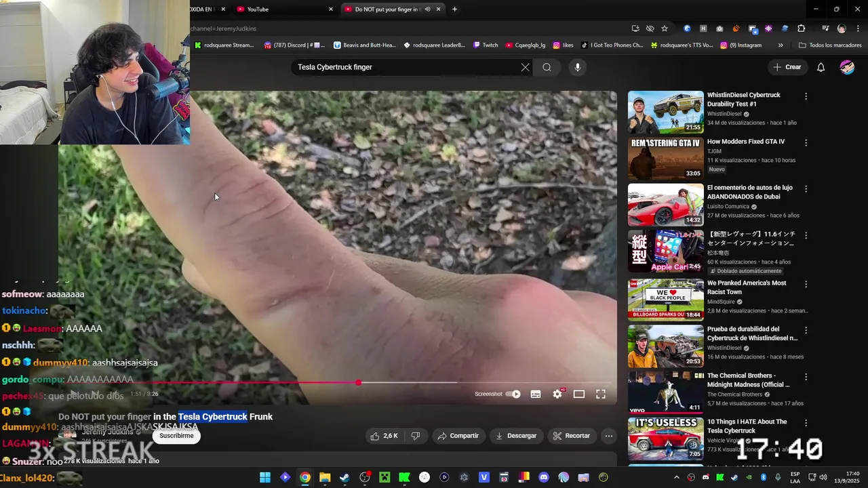The width and height of the screenshot is (868, 488).
Task: Clear the YouTube search box
Action: 525,67
